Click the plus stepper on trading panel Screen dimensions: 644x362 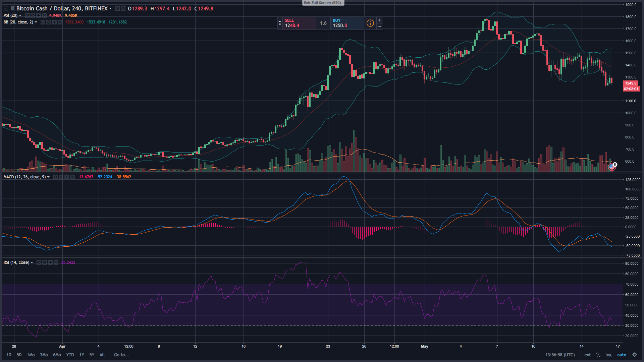click(380, 20)
